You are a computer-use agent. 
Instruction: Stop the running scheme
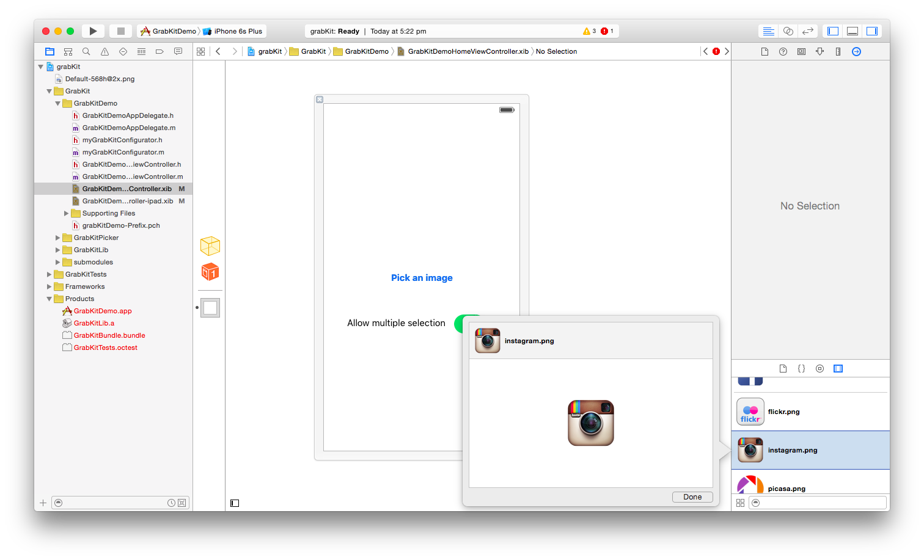tap(121, 31)
